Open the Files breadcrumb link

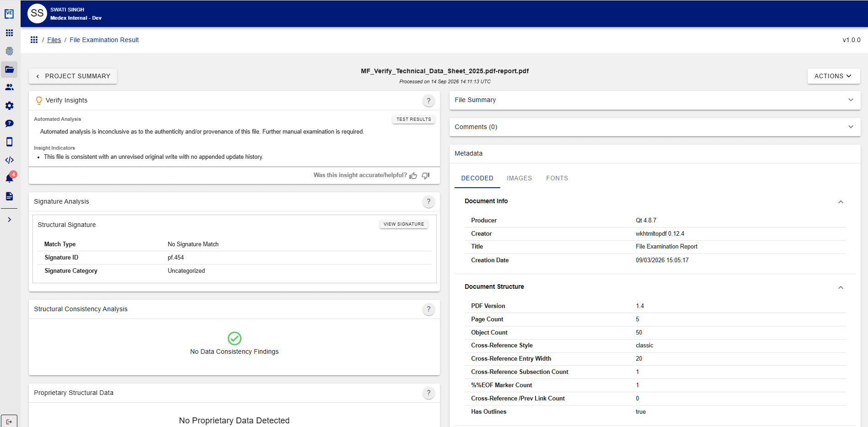[54, 40]
